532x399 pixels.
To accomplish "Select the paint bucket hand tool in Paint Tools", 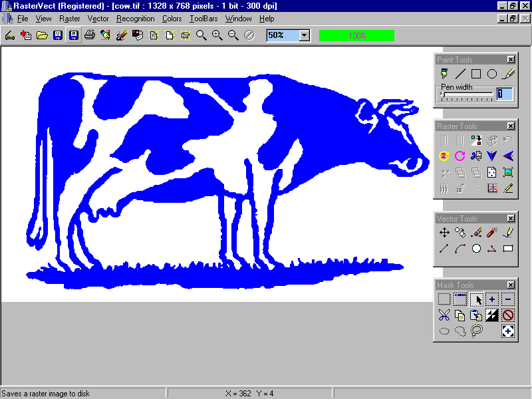I will [x=444, y=74].
